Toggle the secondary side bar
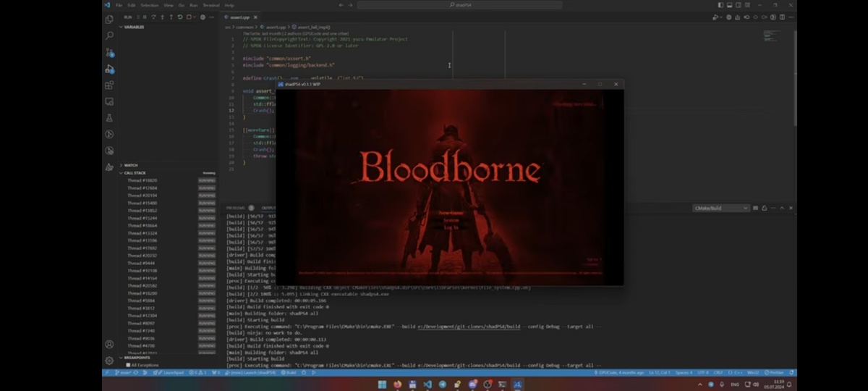 738,5
